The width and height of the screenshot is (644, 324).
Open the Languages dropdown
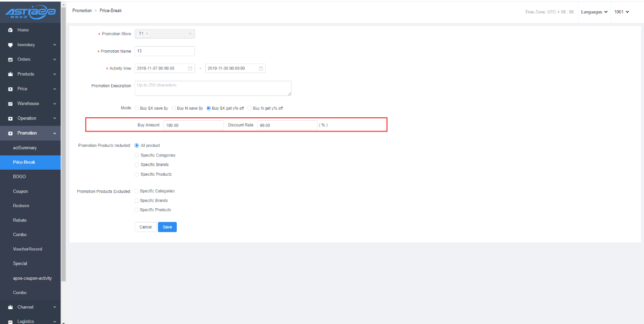click(594, 12)
